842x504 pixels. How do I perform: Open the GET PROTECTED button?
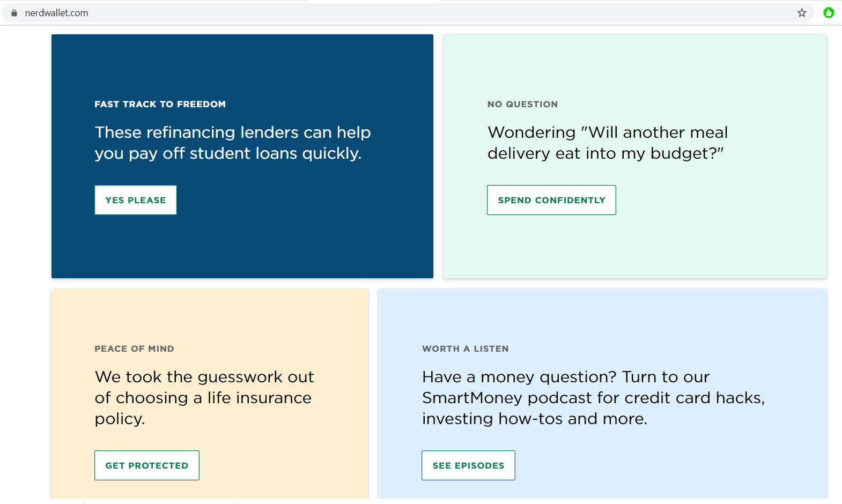click(x=147, y=465)
